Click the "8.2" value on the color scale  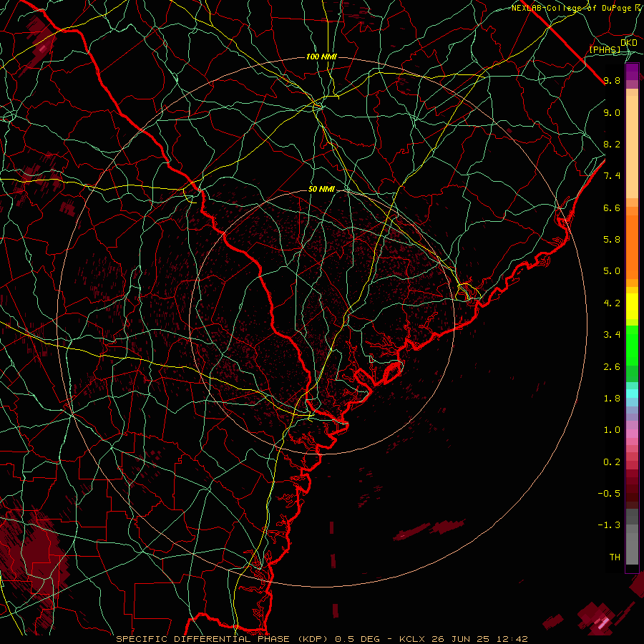click(x=612, y=144)
